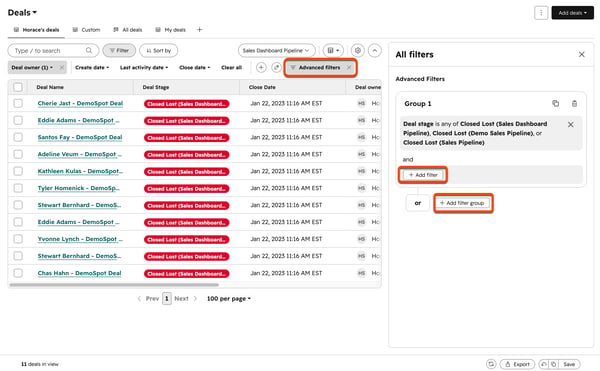Open Santos Fay - DemoSpot Deal link
Screen dimensions: 600x371
point(80,137)
